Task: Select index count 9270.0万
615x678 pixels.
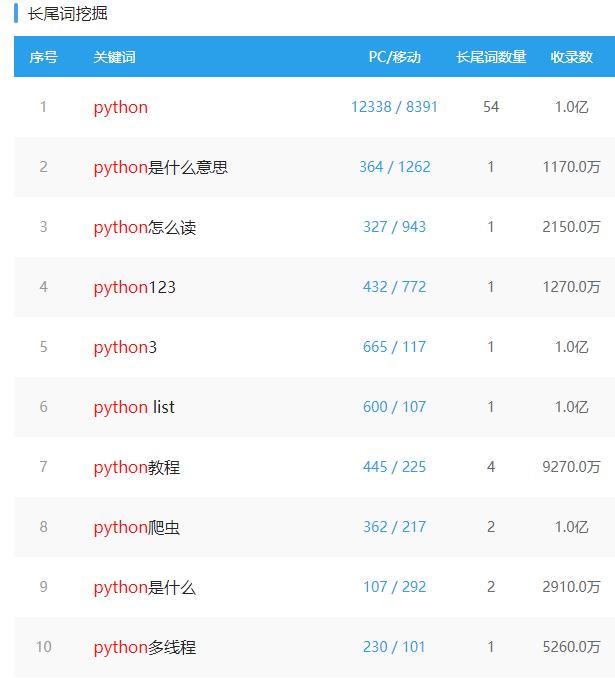Action: 571,467
